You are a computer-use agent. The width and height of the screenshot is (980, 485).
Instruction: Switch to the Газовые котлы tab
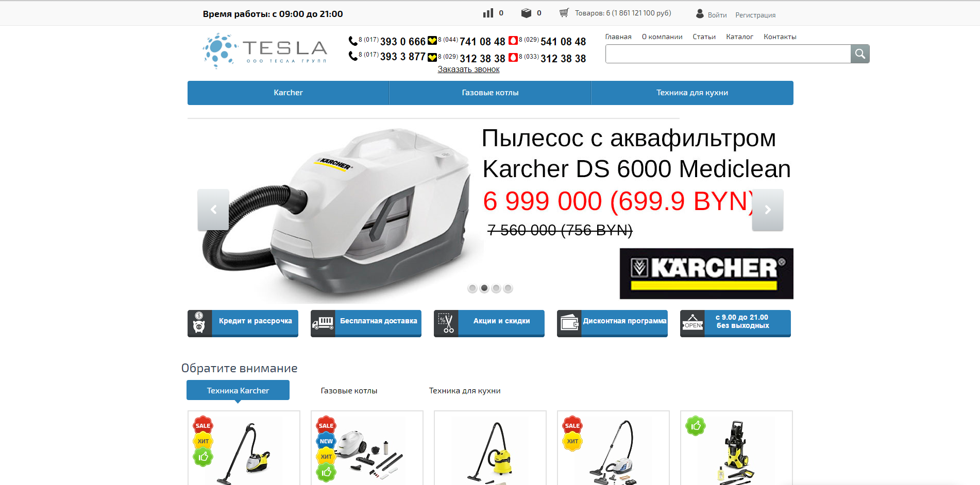349,391
